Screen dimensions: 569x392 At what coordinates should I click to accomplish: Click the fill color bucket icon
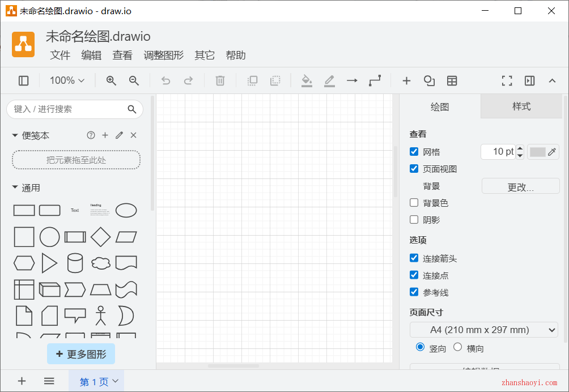(307, 81)
